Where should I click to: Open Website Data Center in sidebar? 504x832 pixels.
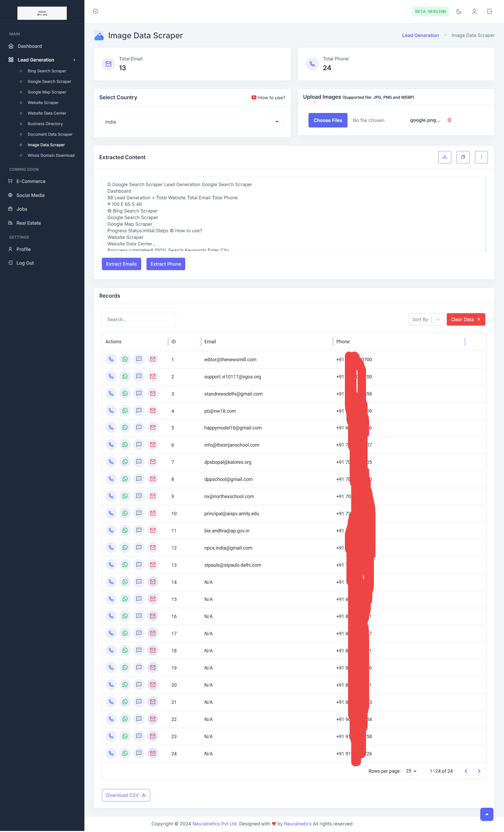pyautogui.click(x=47, y=113)
